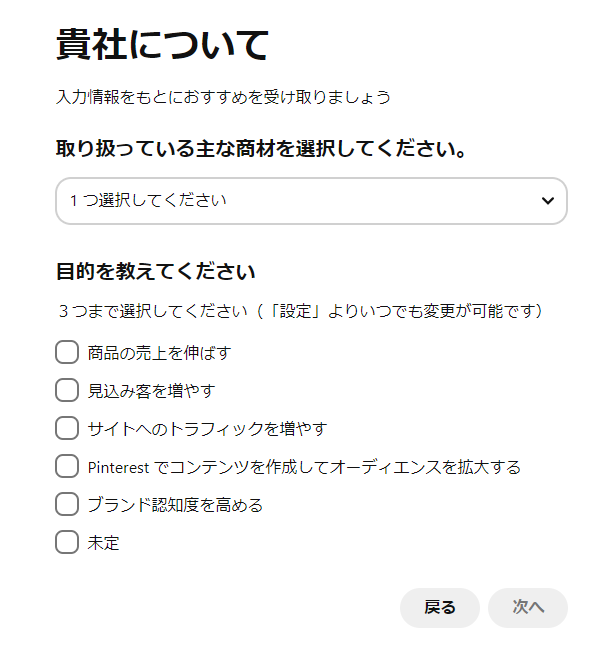The height and width of the screenshot is (668, 605).
Task: Click the 貴社について page heading
Action: [162, 45]
